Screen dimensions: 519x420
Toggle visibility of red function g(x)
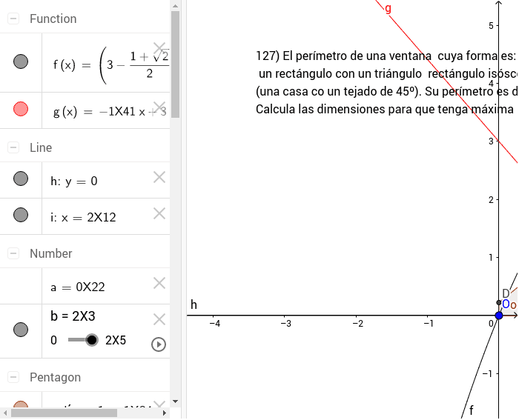21,109
